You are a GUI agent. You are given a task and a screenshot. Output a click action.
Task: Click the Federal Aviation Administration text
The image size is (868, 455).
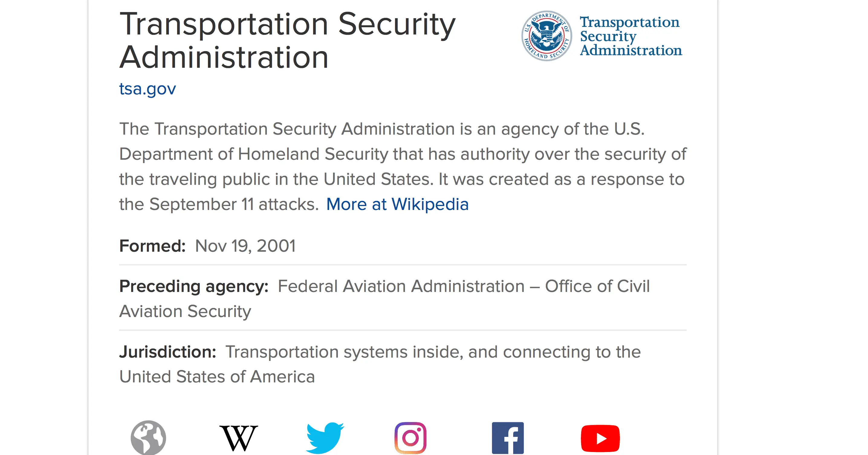pyautogui.click(x=401, y=286)
